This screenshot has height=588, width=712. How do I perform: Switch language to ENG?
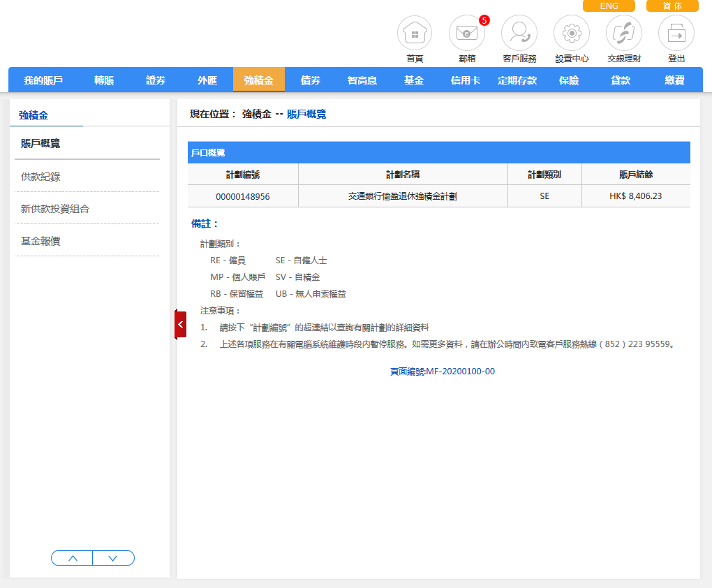(x=609, y=6)
